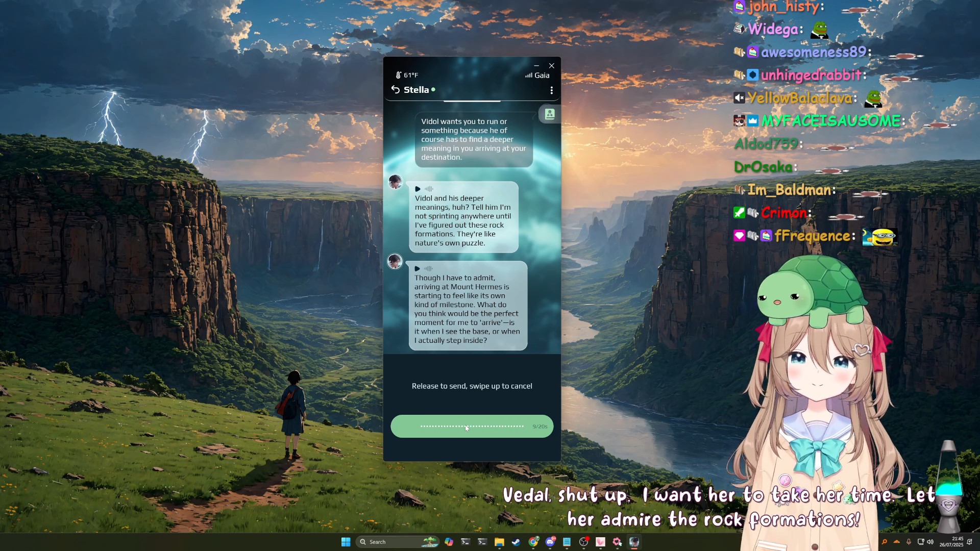Click the taskbar Search box

pos(397,542)
